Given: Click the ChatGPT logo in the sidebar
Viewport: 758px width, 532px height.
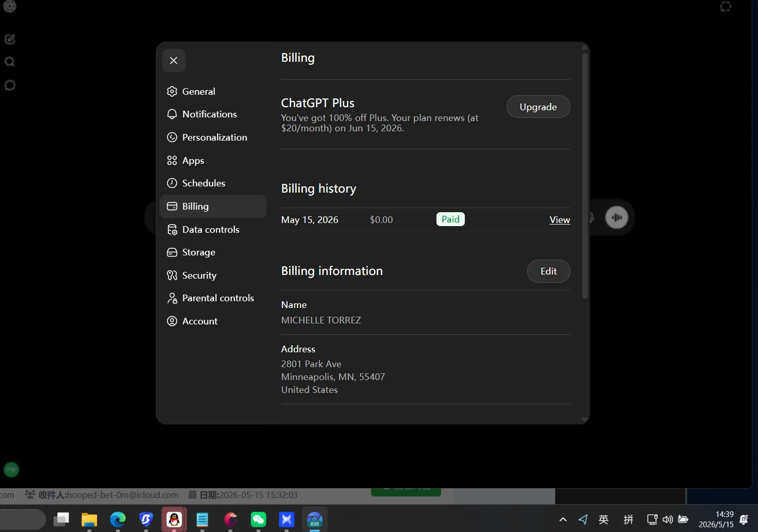Looking at the screenshot, I should (x=10, y=7).
